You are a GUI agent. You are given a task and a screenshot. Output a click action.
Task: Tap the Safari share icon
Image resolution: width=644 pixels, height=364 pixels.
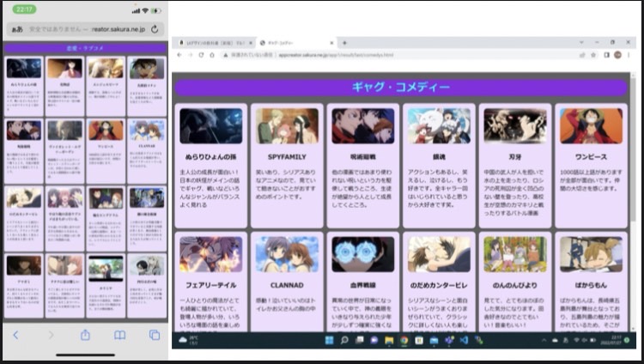click(x=85, y=335)
